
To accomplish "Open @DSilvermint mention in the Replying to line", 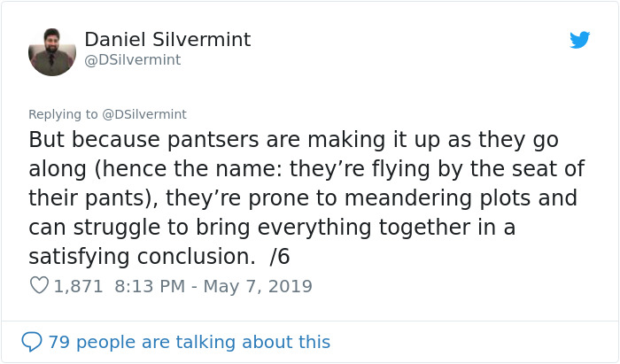I will coord(142,114).
